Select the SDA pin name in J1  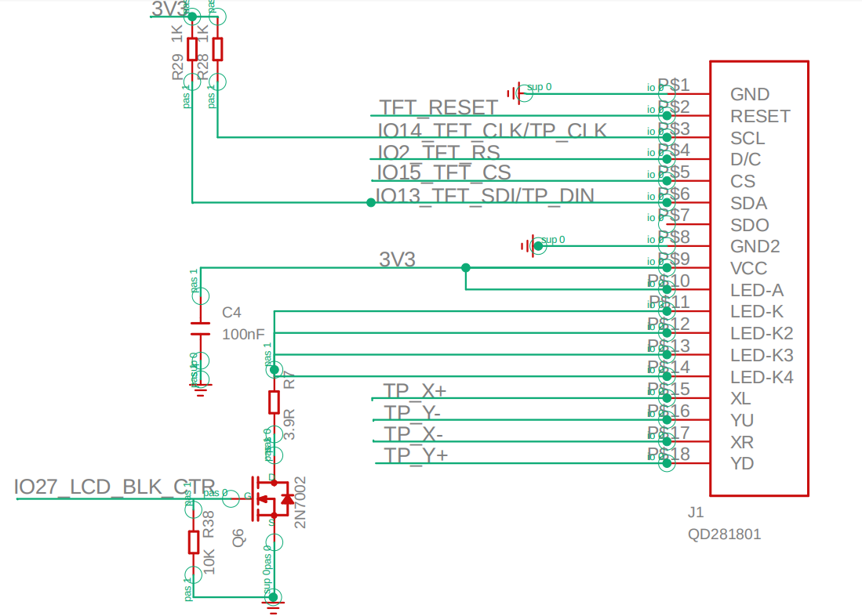(749, 203)
